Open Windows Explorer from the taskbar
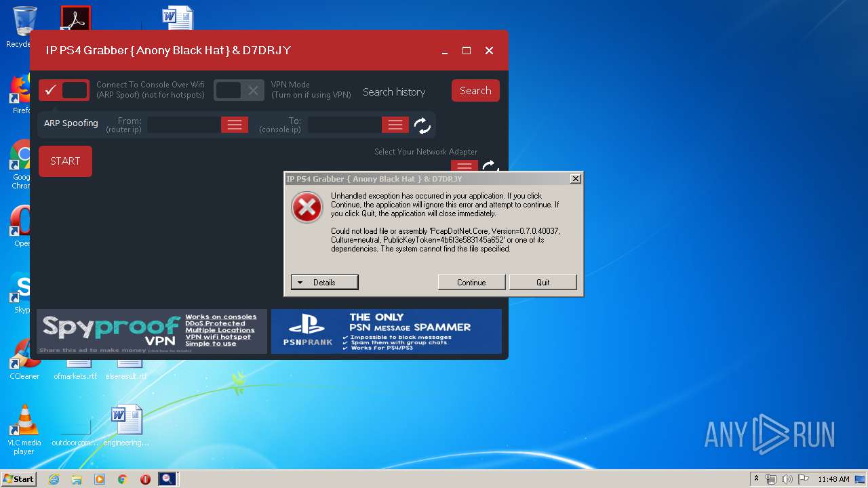 (77, 479)
